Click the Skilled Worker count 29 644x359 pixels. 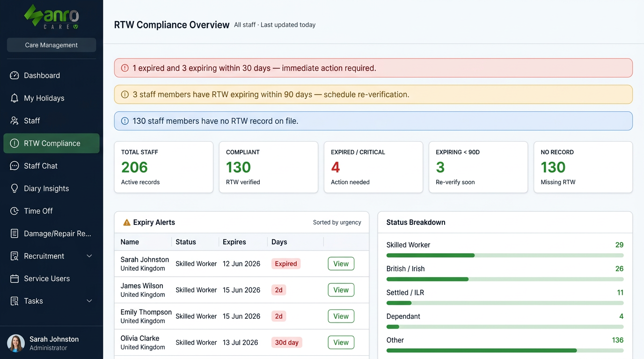[619, 245]
